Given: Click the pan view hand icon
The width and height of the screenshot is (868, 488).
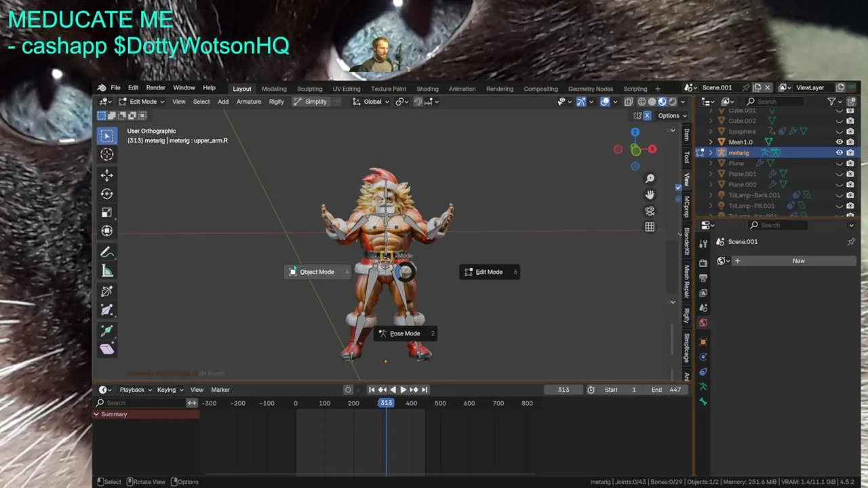Looking at the screenshot, I should pyautogui.click(x=650, y=195).
